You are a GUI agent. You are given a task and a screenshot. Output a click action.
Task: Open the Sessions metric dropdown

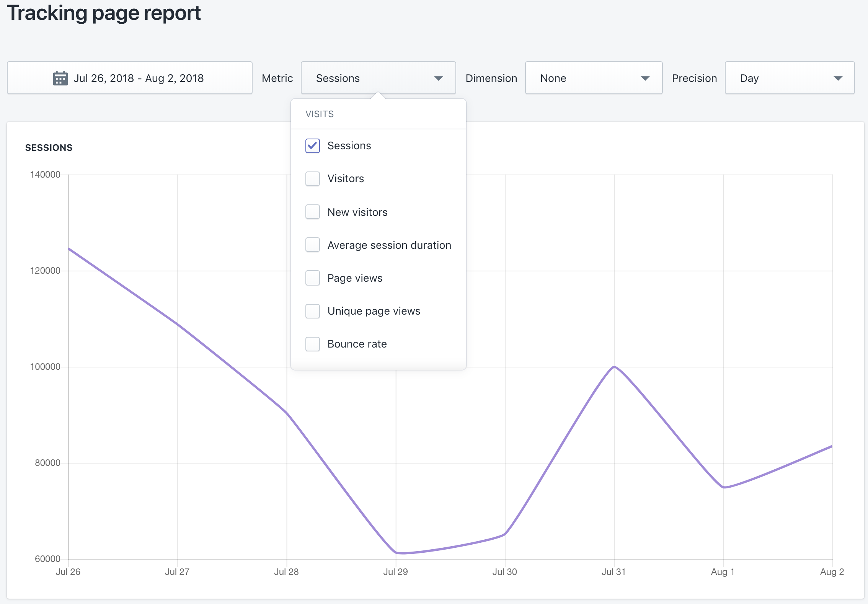[x=367, y=78]
